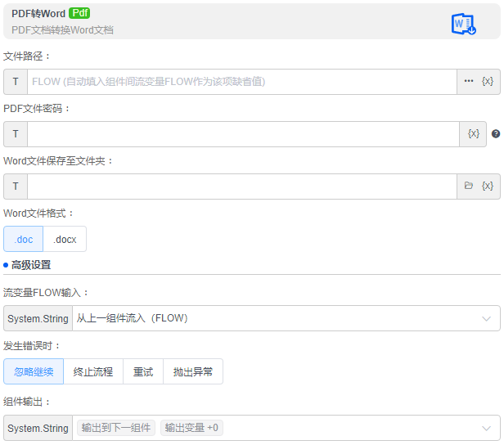The height and width of the screenshot is (445, 504).
Task: Click variable {x} icon in 文件路径 field
Action: (x=488, y=82)
